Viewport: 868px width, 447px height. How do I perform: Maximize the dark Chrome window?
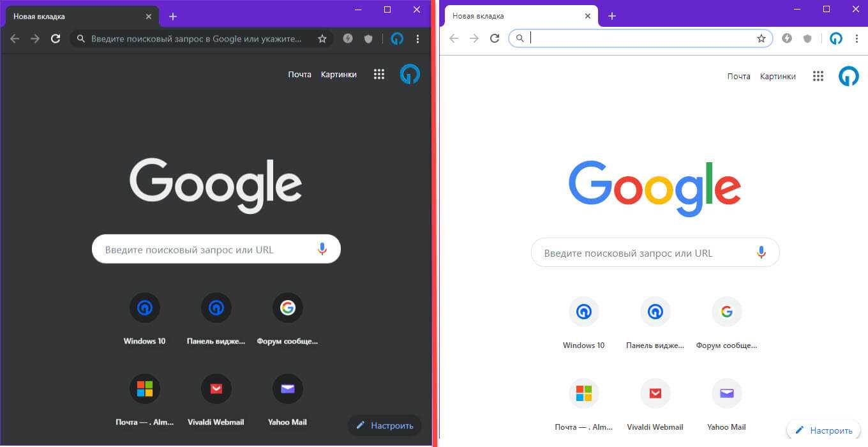387,10
